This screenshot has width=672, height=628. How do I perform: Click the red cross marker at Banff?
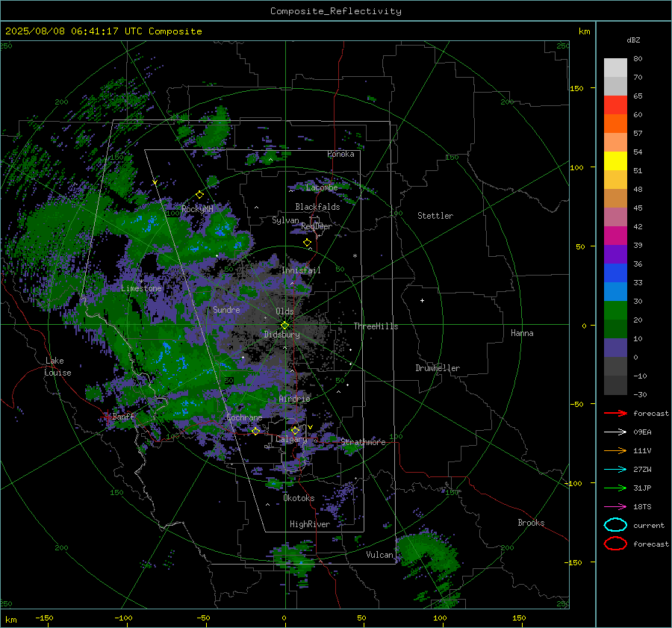pos(107,417)
